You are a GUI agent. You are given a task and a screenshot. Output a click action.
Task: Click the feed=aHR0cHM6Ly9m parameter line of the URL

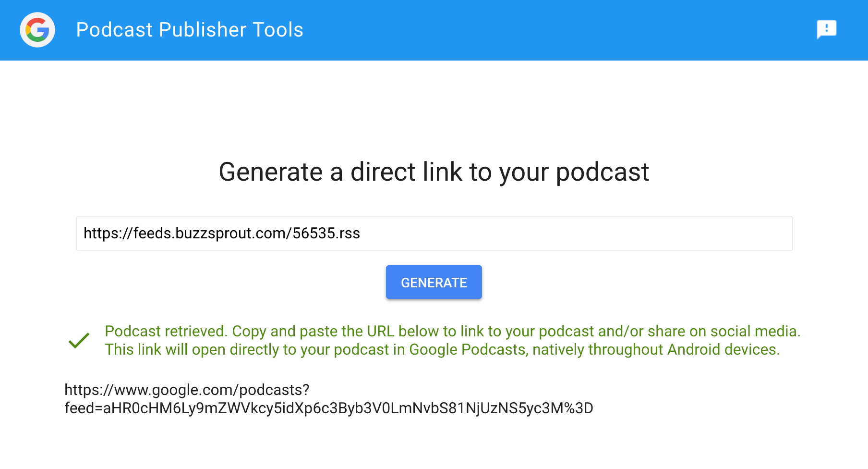(x=328, y=408)
